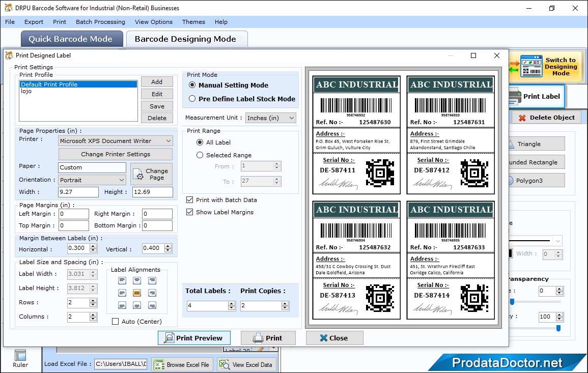The width and height of the screenshot is (588, 373).
Task: Click the red Delete Object icon
Action: (x=522, y=118)
